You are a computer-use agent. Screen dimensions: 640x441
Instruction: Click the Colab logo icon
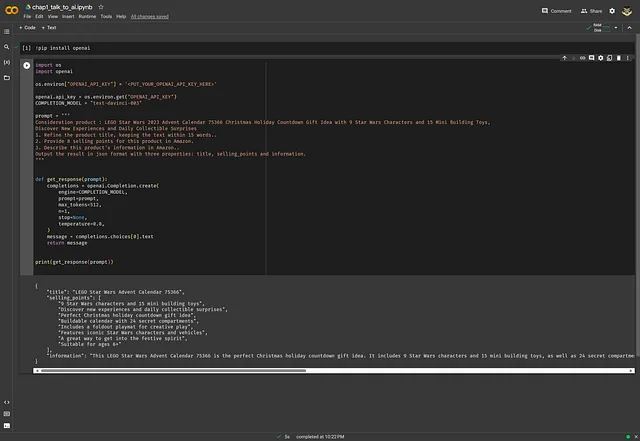click(11, 10)
